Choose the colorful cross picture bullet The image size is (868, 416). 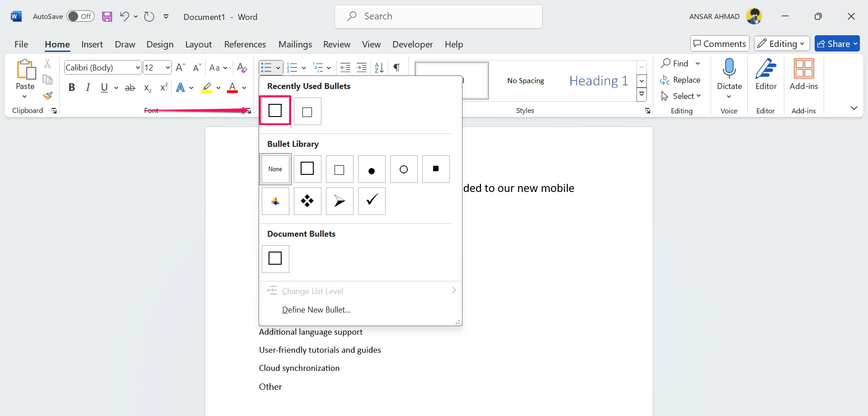[275, 201]
